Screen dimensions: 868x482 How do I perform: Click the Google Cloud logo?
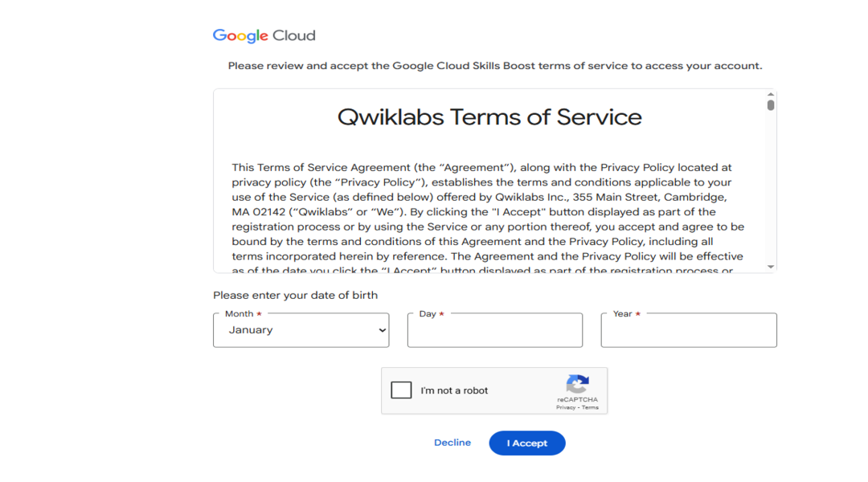point(264,35)
